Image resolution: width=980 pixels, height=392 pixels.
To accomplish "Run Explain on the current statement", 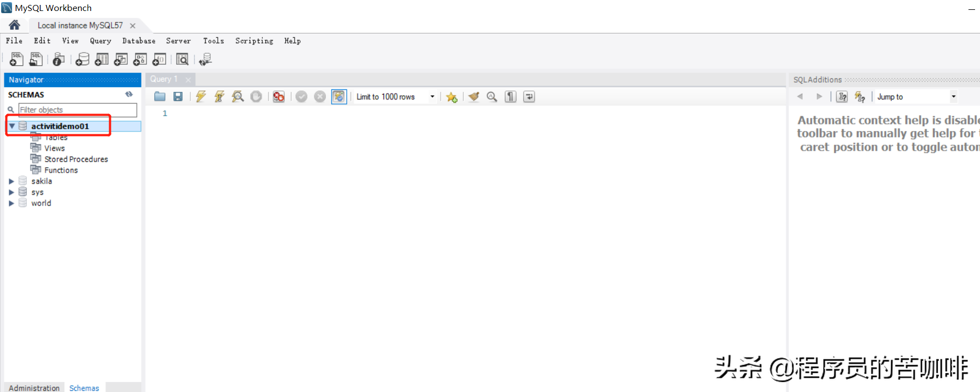I will (x=238, y=96).
